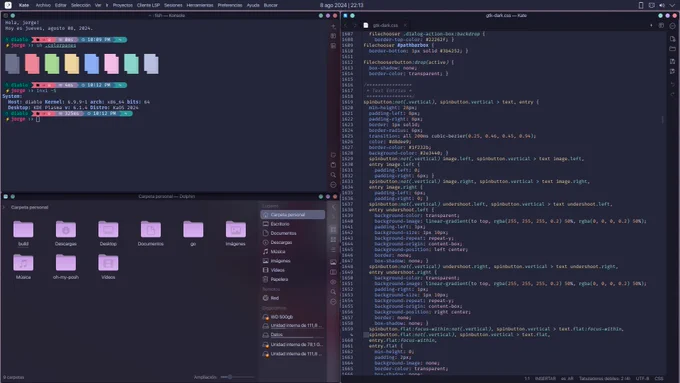The width and height of the screenshot is (680, 383).
Task: Click CSS syntax mode in Kate status bar
Action: coord(659,379)
